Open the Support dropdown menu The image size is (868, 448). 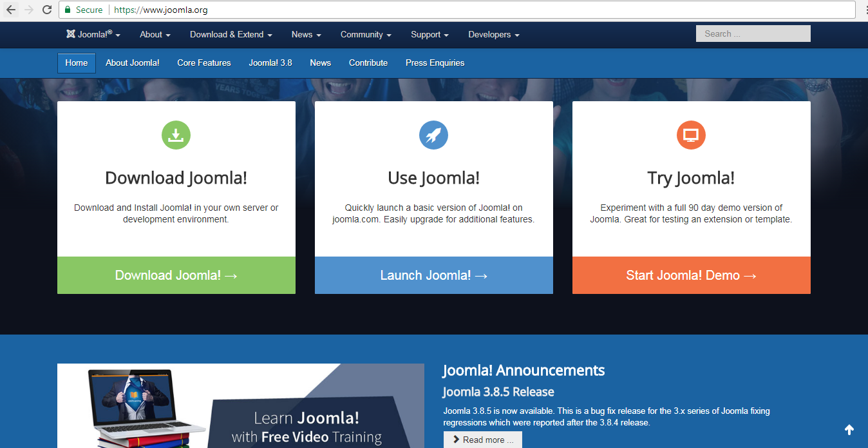(429, 34)
